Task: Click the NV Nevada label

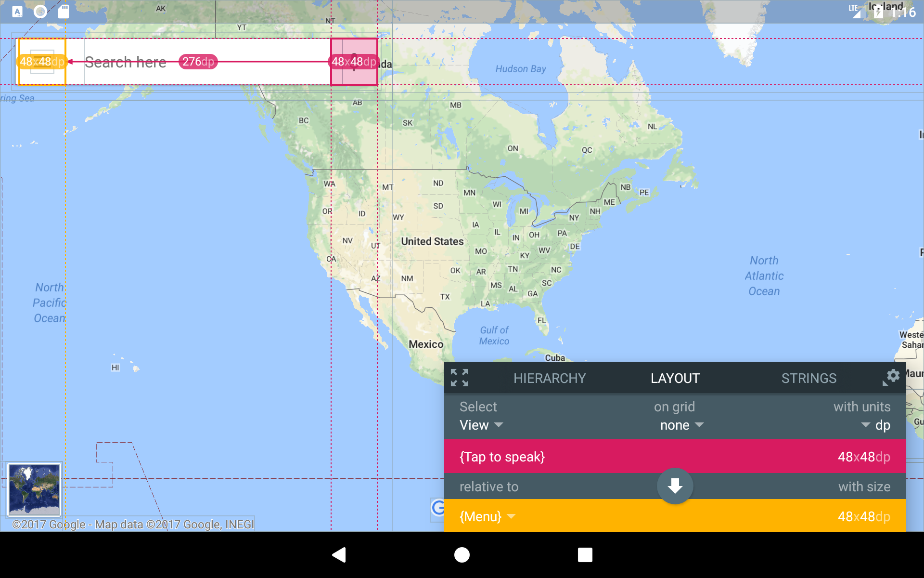Action: point(347,240)
